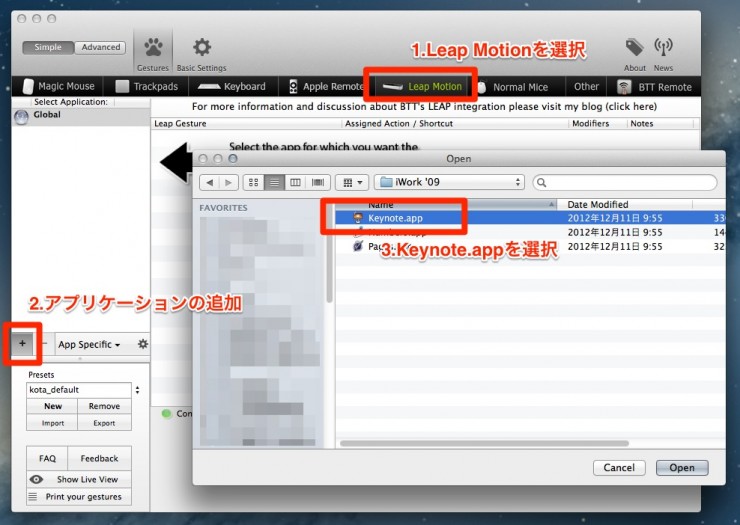This screenshot has width=740, height=525.
Task: Click the Remove preset button
Action: (x=104, y=406)
